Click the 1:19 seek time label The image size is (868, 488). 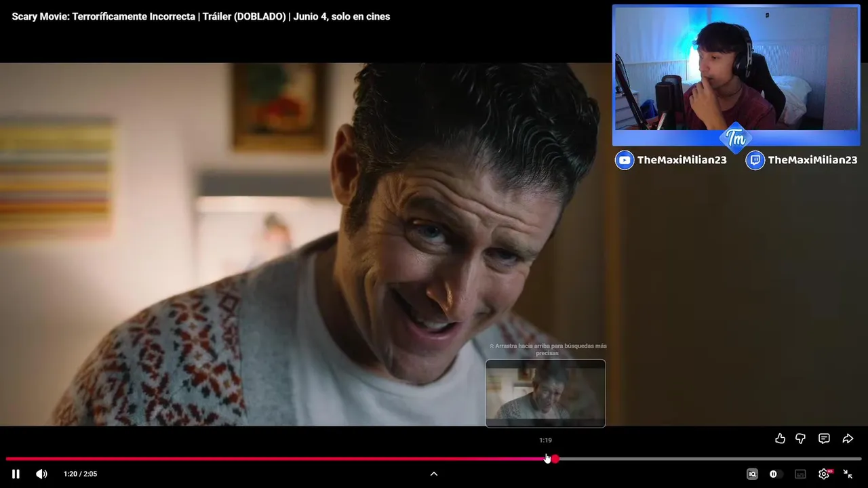[x=545, y=440]
